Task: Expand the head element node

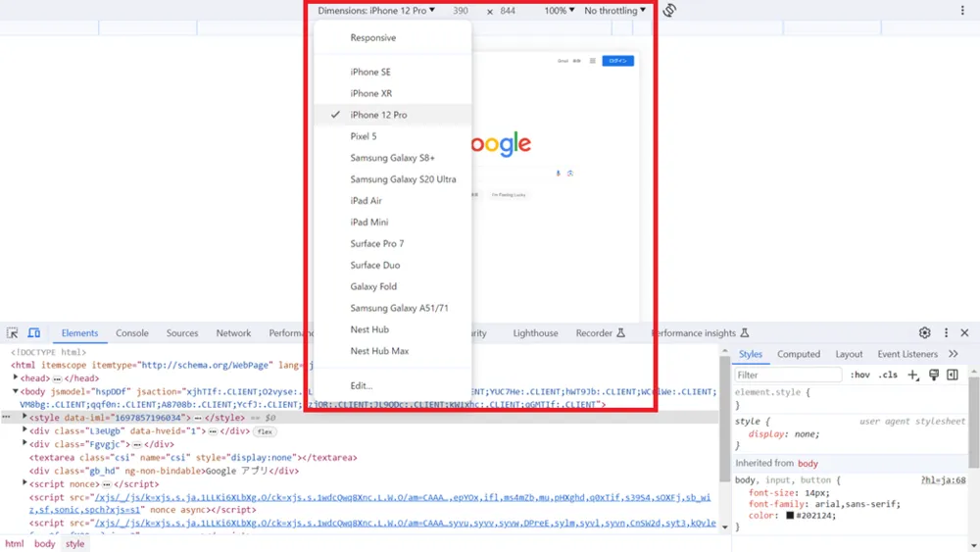Action: pyautogui.click(x=16, y=377)
